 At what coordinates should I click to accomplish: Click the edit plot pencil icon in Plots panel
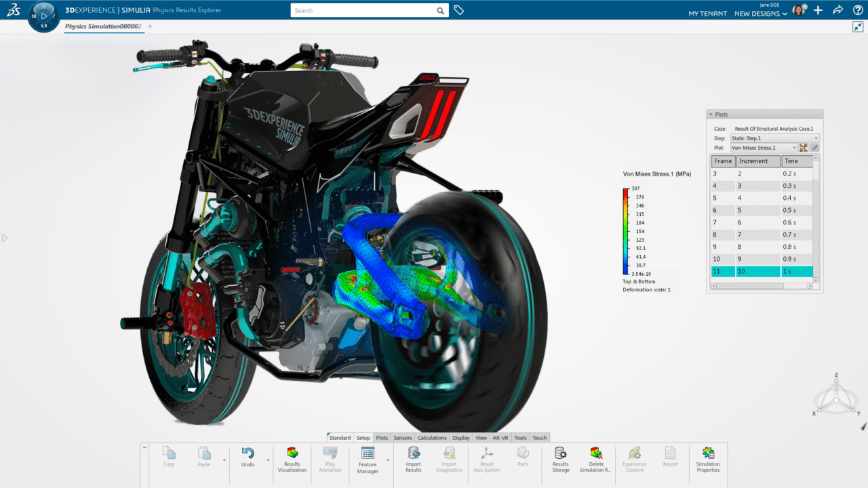pyautogui.click(x=813, y=147)
